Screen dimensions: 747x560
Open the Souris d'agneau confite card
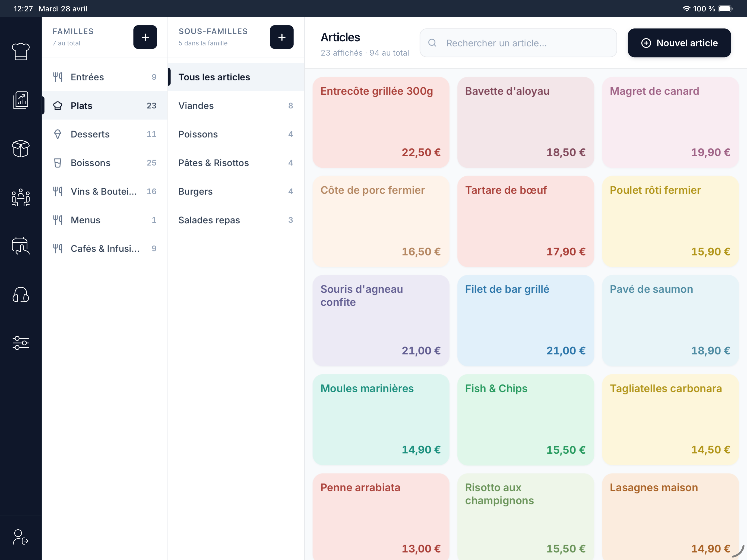click(381, 321)
